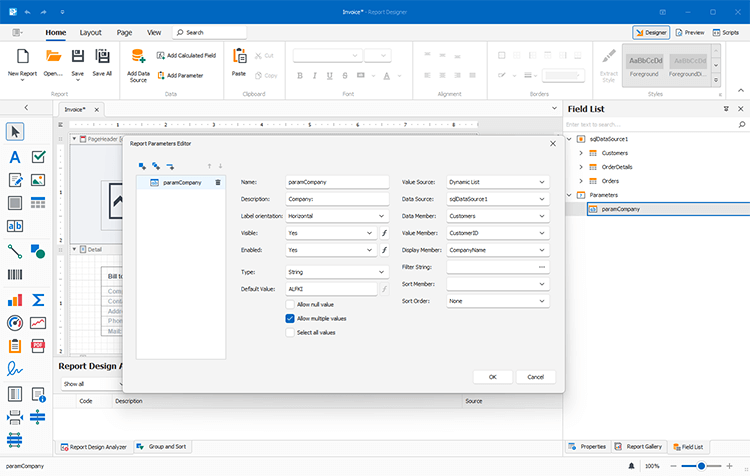Cancel the Report Parameters Editor dialog
Image resolution: width=750 pixels, height=476 pixels.
pos(535,377)
